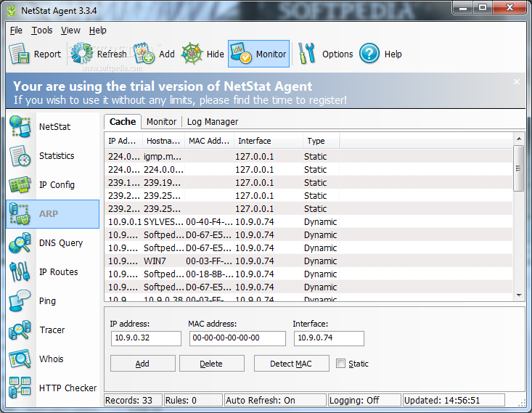532x413 pixels.
Task: Click the scroll down arrow of the ARP list
Action: 519,295
